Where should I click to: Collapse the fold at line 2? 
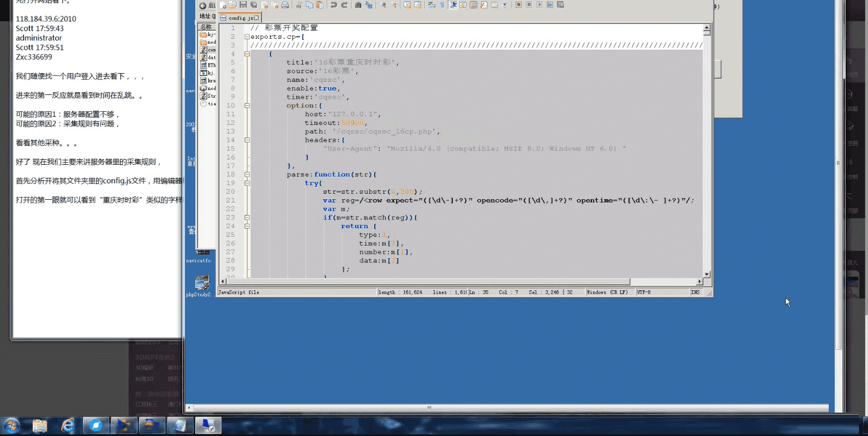(247, 37)
